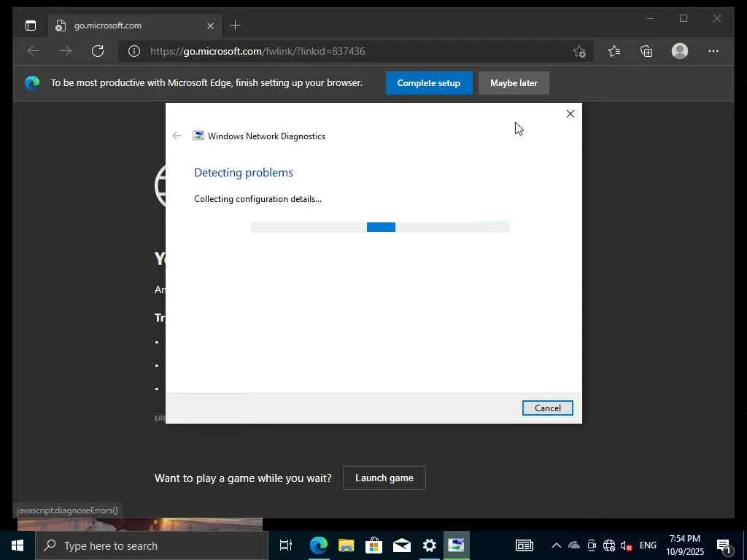The height and width of the screenshot is (560, 747).
Task: Open Collections icon in toolbar
Action: point(646,51)
